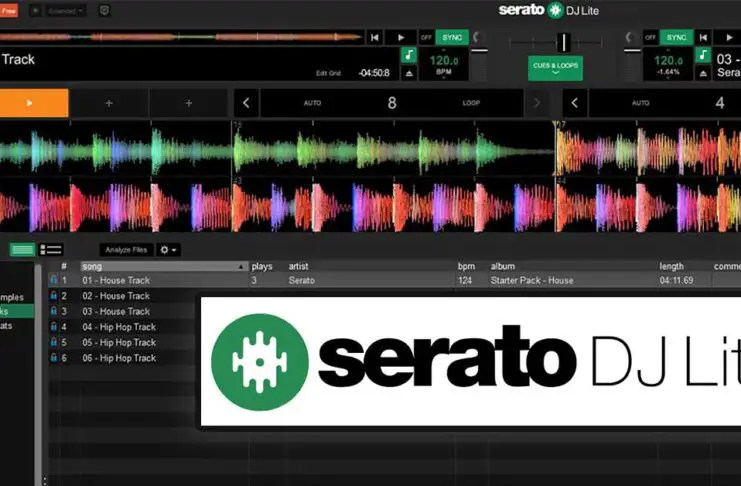Click lock icon on row 1
741x486 pixels.
tap(53, 280)
